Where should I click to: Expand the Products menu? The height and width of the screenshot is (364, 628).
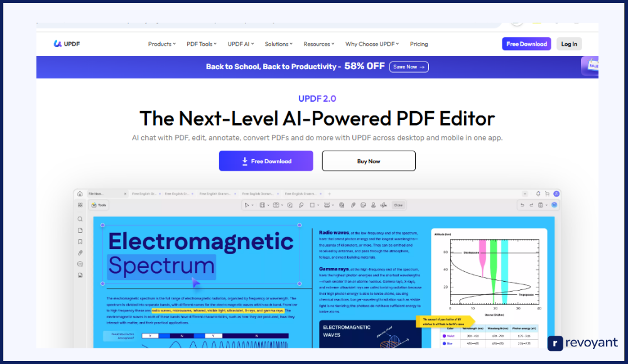point(162,44)
